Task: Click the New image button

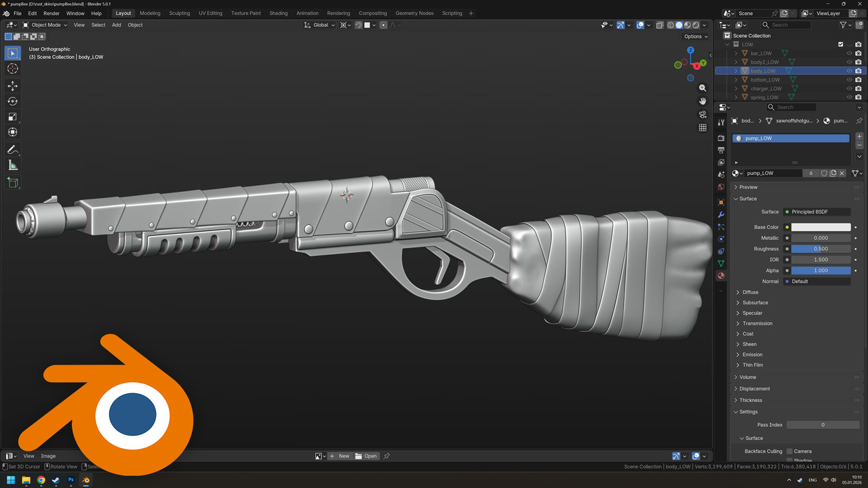Action: tap(340, 456)
